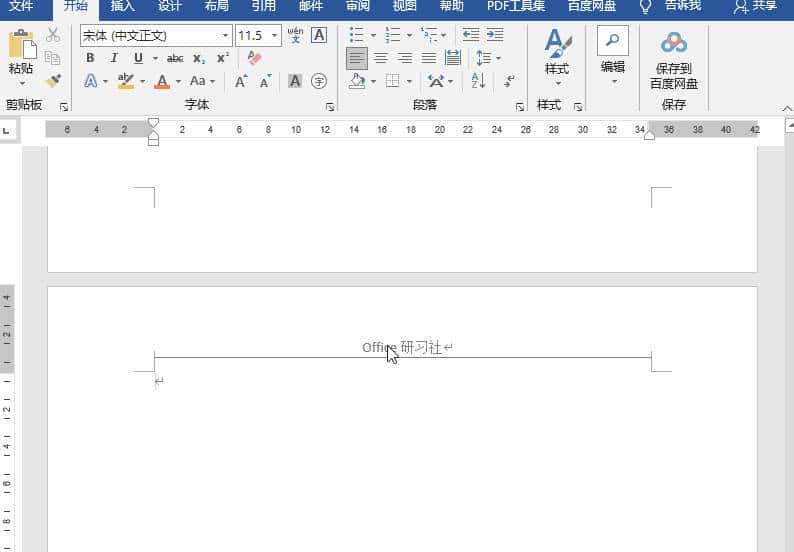Screen dimensions: 794x552
Task: Open Paragraph dialog launcher
Action: pos(520,107)
